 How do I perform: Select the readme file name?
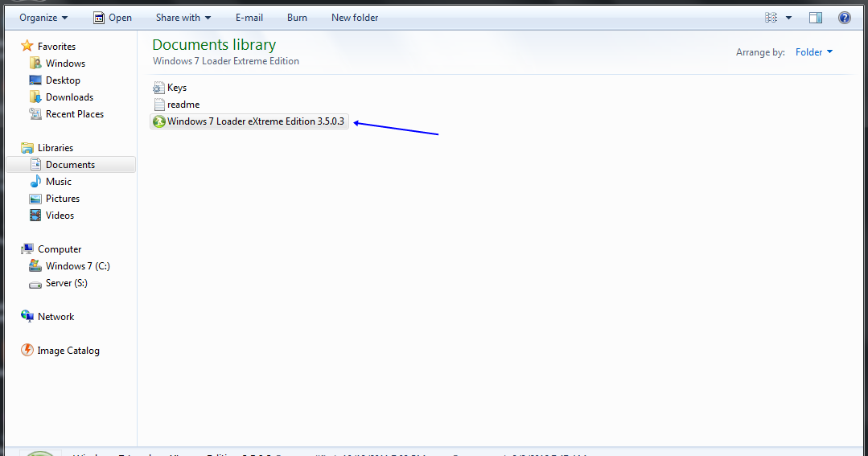pyautogui.click(x=183, y=105)
